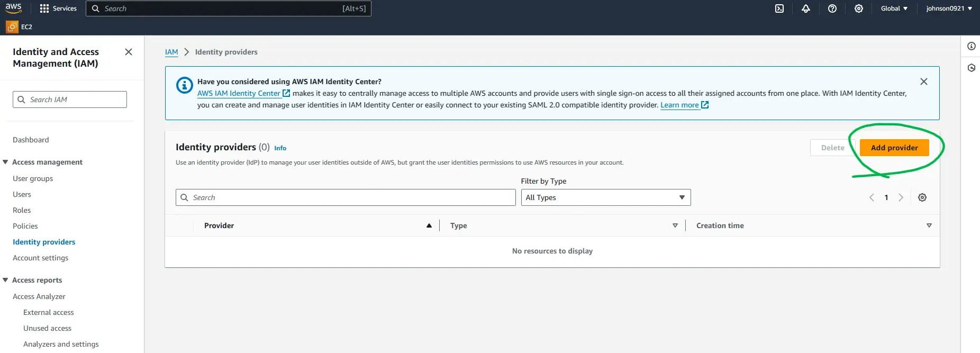
Task: Open Access Analyzer in the sidebar
Action: 39,296
